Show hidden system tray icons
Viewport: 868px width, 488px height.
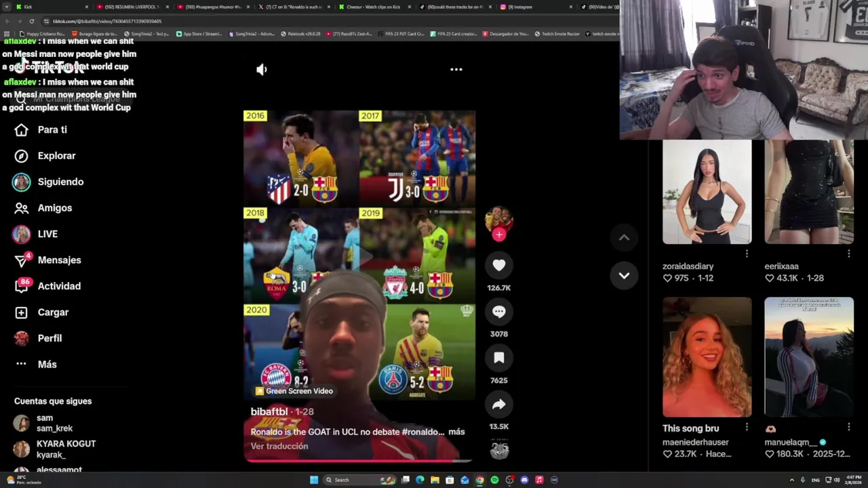791,480
